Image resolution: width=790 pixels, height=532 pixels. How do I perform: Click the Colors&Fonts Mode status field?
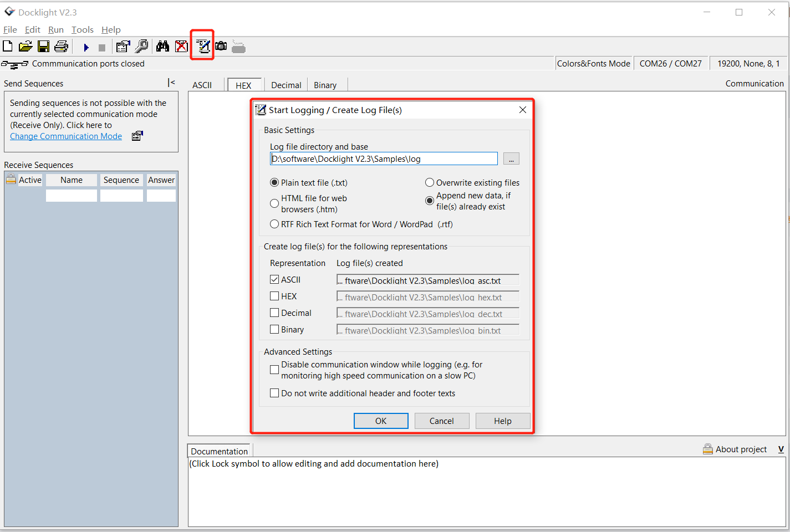(x=594, y=64)
